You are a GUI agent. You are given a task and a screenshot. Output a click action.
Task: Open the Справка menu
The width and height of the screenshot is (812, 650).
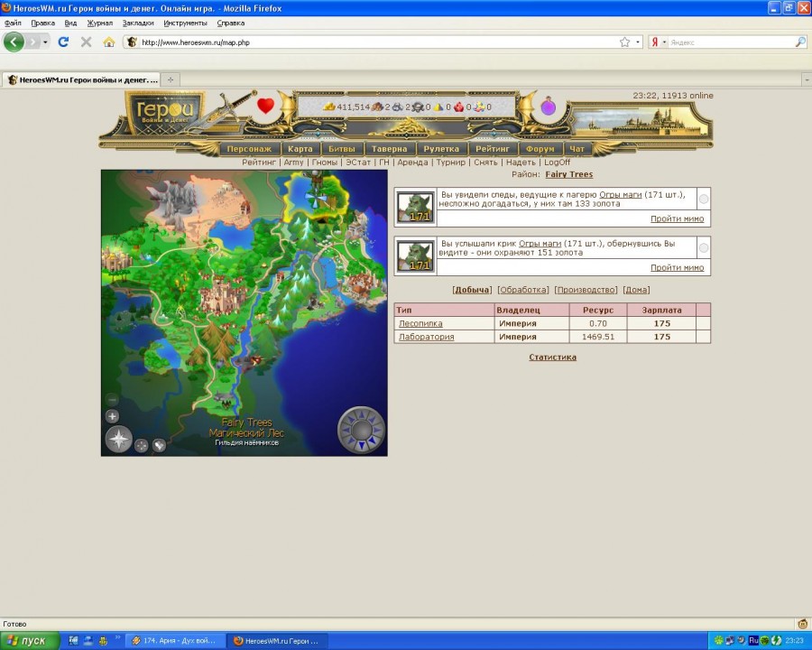pyautogui.click(x=230, y=23)
